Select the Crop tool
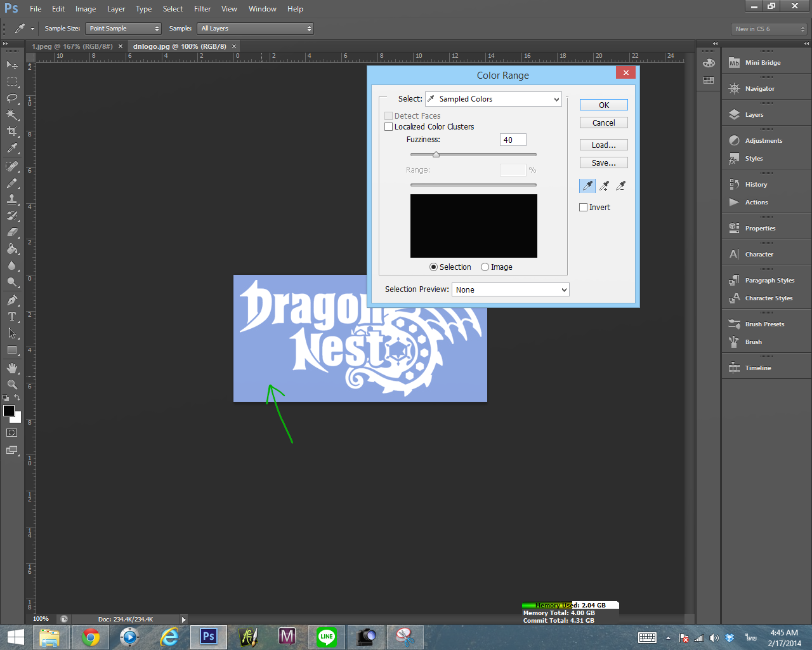The height and width of the screenshot is (650, 812). pyautogui.click(x=12, y=131)
